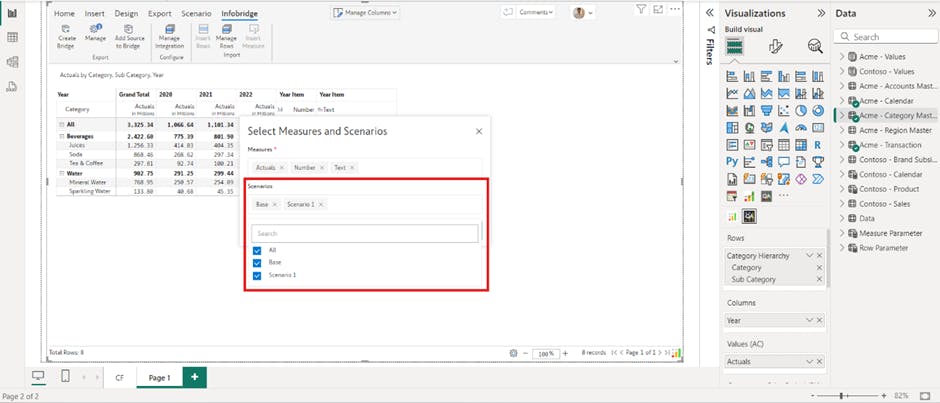The height and width of the screenshot is (403, 940).
Task: Open the Model view in left sidebar
Action: [x=13, y=62]
